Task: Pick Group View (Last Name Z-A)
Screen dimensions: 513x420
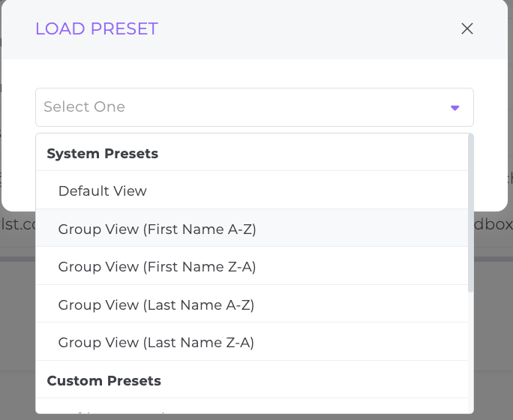Action: point(252,341)
